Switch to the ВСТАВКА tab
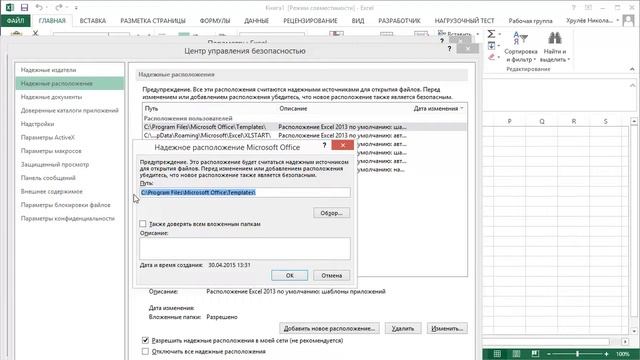The height and width of the screenshot is (360, 640). coord(93,21)
